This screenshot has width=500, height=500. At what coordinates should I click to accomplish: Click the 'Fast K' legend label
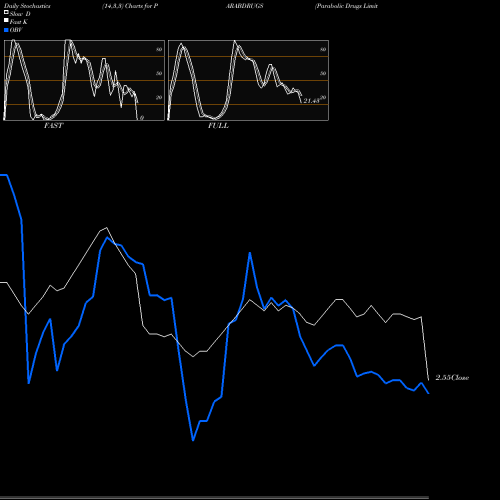18,22
